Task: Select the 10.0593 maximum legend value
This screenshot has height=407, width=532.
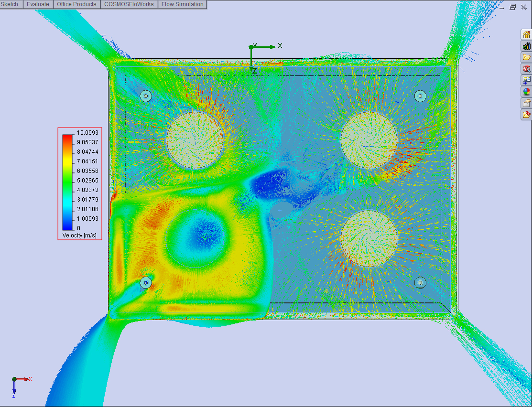Action: click(88, 133)
